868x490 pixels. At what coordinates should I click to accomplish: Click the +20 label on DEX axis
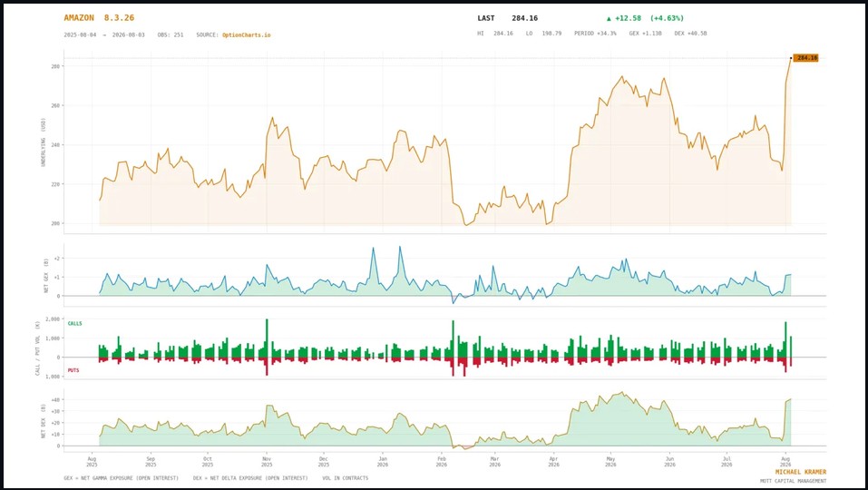pos(54,423)
